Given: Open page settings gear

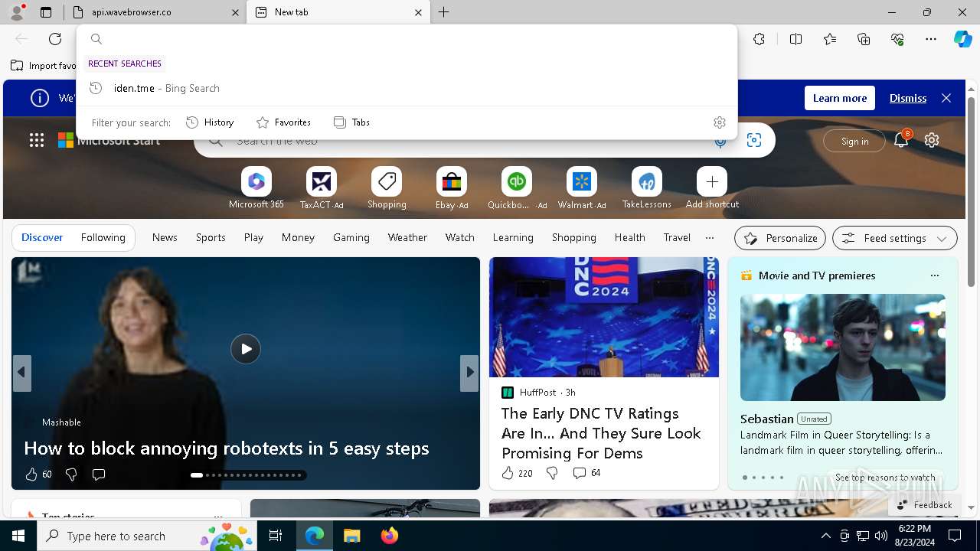Looking at the screenshot, I should 932,140.
